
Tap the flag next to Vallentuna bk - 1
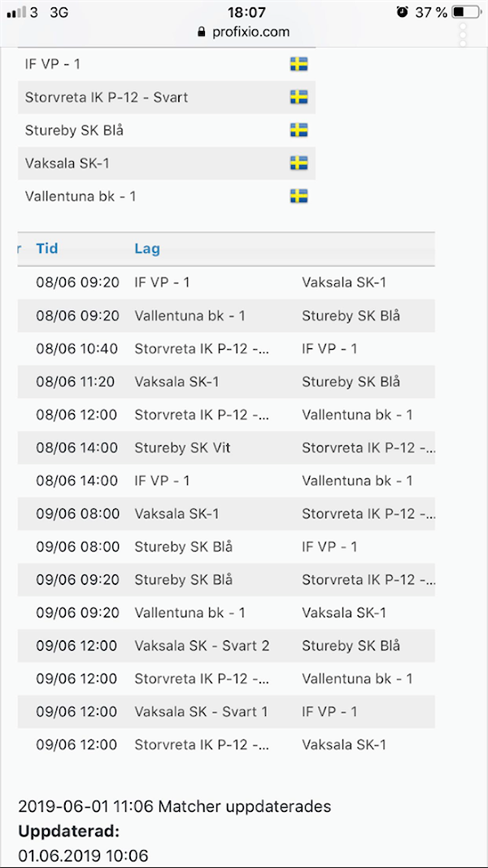[x=298, y=196]
